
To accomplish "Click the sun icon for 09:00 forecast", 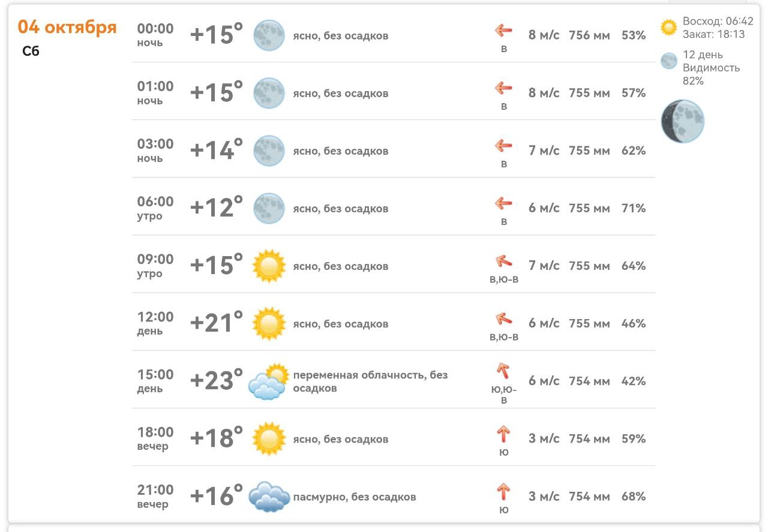I will coord(269,266).
